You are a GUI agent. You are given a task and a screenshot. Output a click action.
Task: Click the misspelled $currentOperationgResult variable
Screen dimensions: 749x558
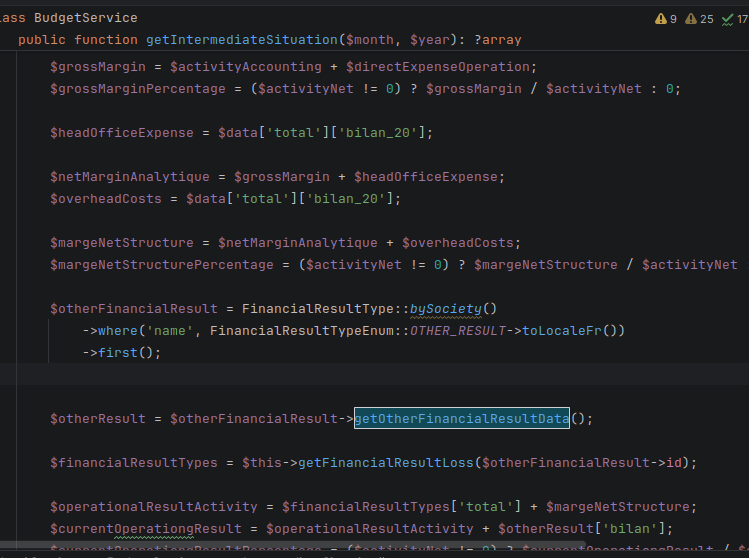click(x=146, y=528)
